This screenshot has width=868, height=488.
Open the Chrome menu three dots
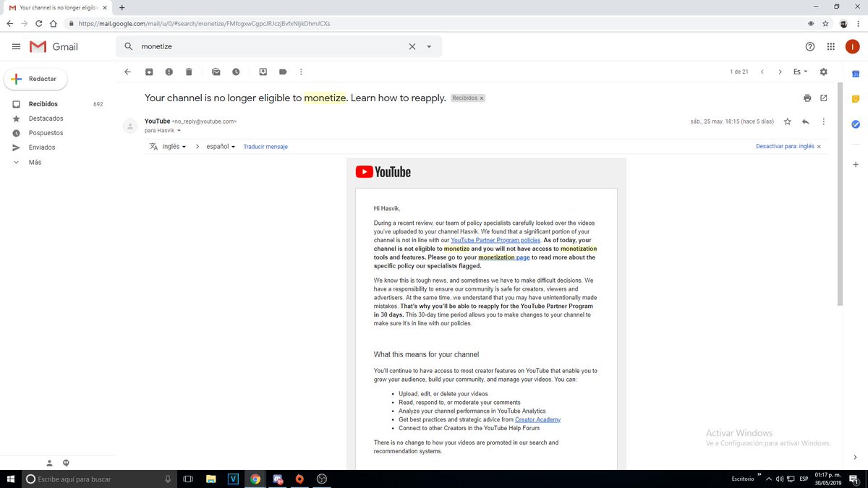[x=859, y=23]
